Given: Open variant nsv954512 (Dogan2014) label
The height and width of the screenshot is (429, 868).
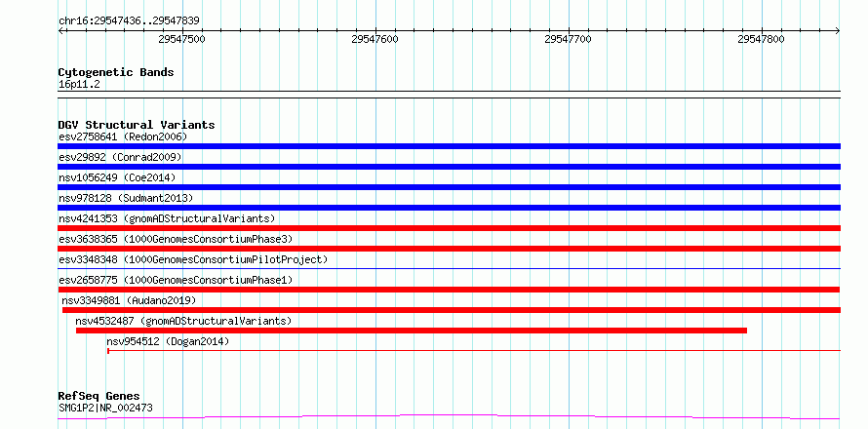Looking at the screenshot, I should point(168,341).
